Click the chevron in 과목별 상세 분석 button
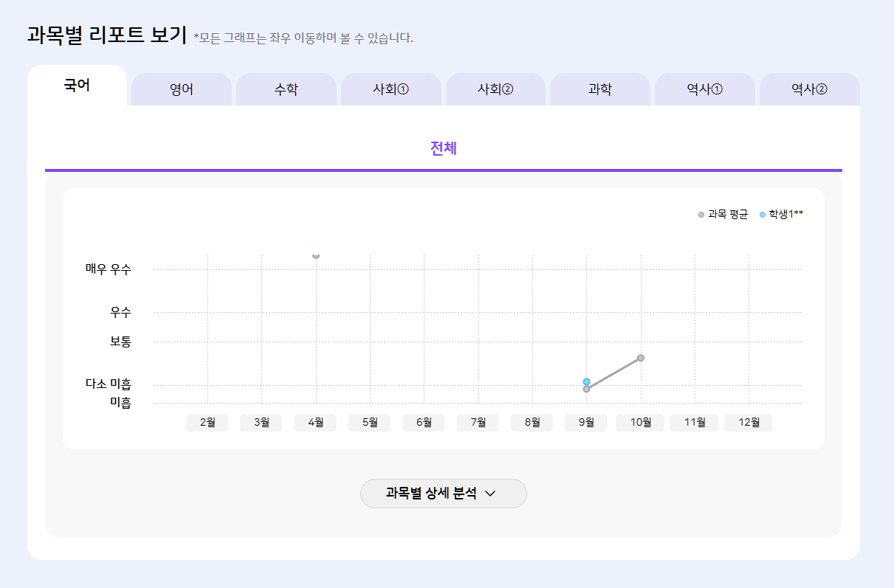This screenshot has width=894, height=588. 489,494
